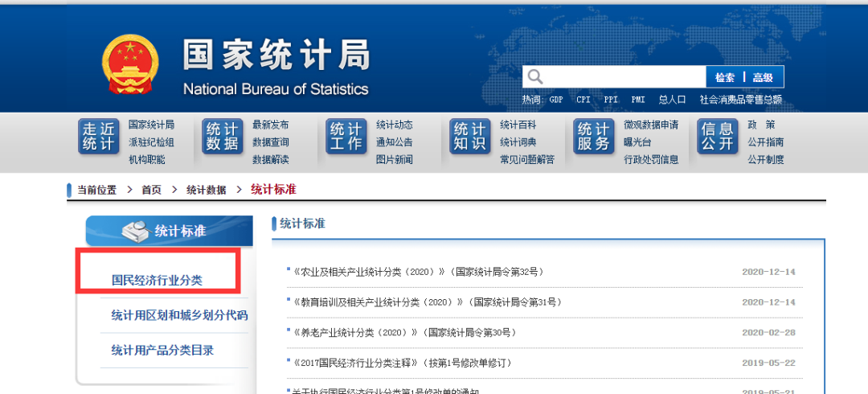Select hot word CPI
Image resolution: width=868 pixels, height=394 pixels.
click(x=583, y=100)
